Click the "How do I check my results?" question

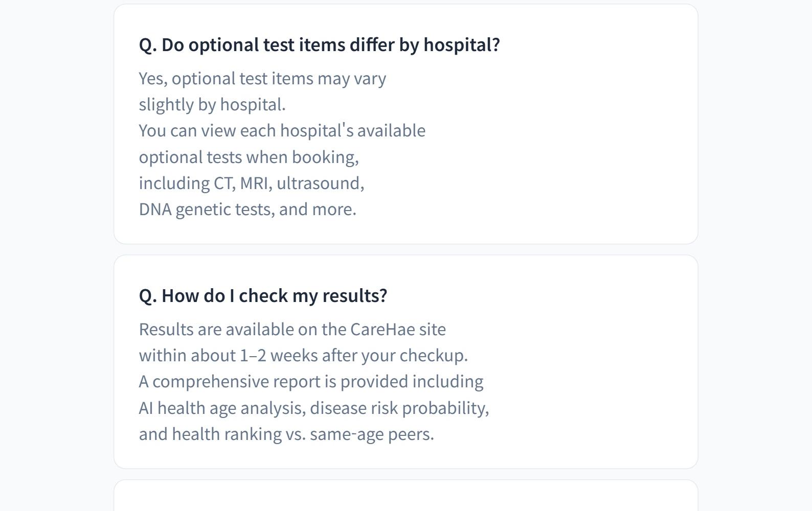pos(263,296)
